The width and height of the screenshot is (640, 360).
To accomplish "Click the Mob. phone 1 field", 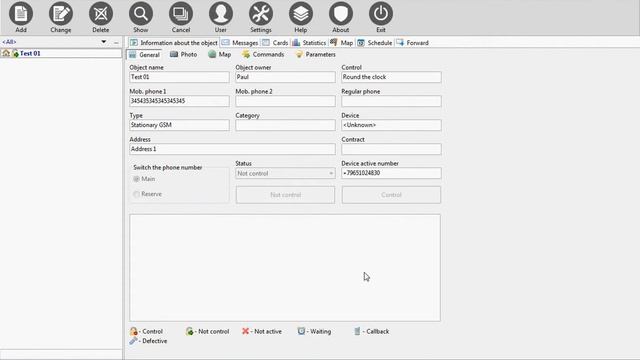I will [179, 101].
